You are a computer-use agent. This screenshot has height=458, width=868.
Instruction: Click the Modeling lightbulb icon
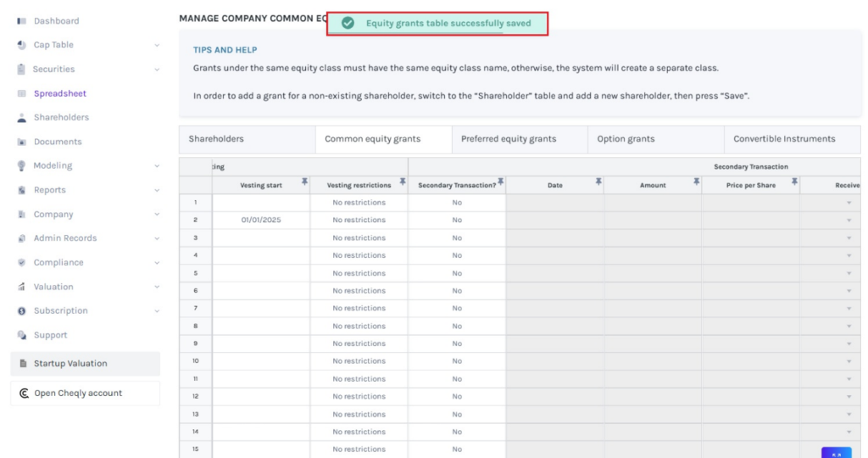22,166
